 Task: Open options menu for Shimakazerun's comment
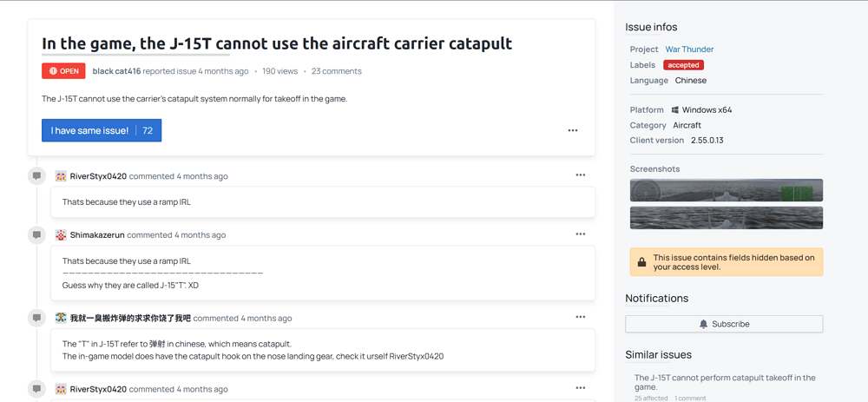tap(580, 234)
